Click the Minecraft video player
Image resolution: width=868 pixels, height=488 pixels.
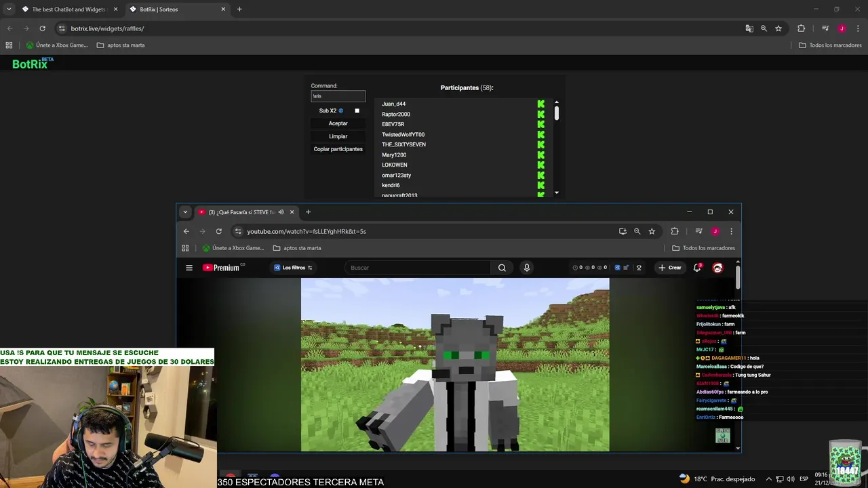tap(455, 365)
